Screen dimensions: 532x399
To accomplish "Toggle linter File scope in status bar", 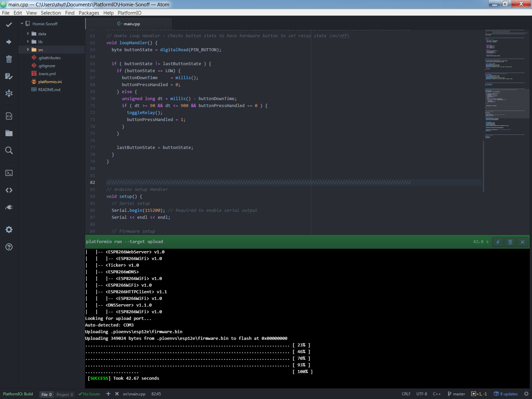I will (46, 394).
